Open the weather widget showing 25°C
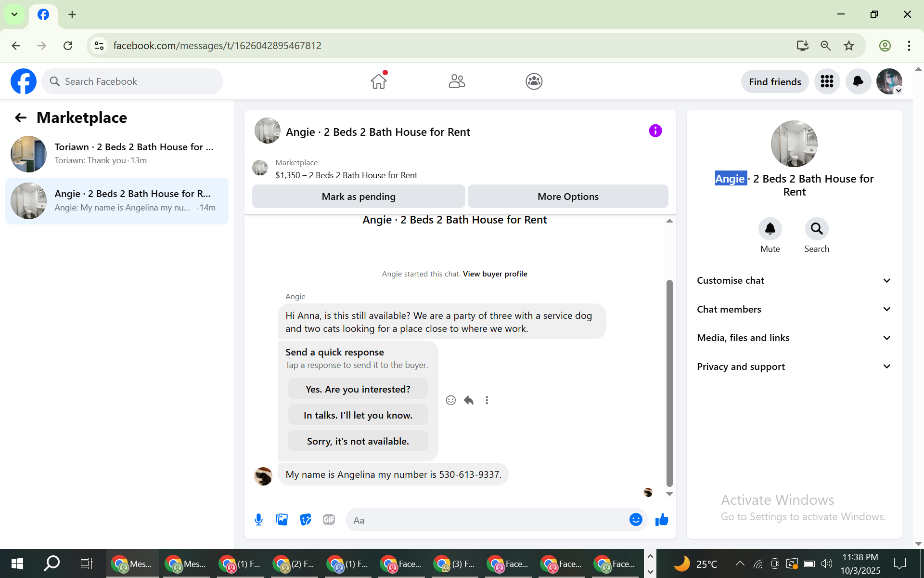This screenshot has height=578, width=924. tap(695, 564)
